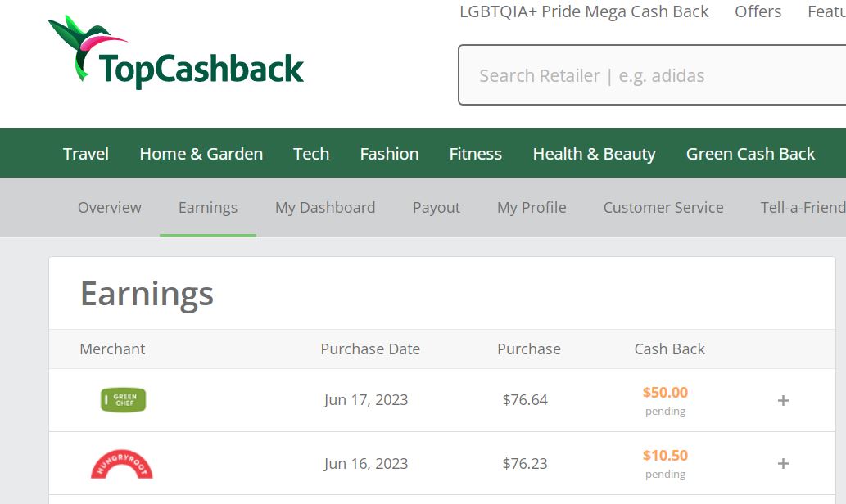This screenshot has height=504, width=846.
Task: Select Health & Beauty category
Action: (x=594, y=154)
